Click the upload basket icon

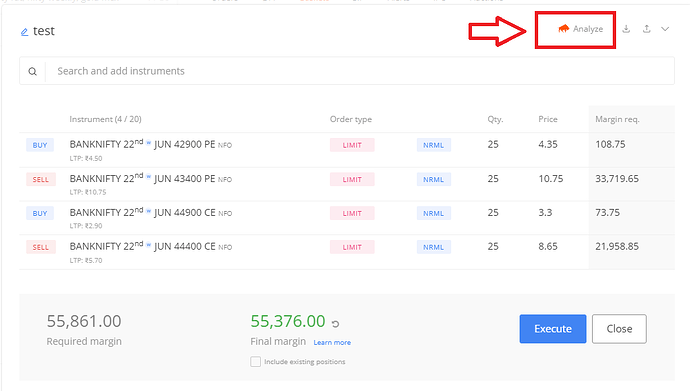pyautogui.click(x=646, y=29)
